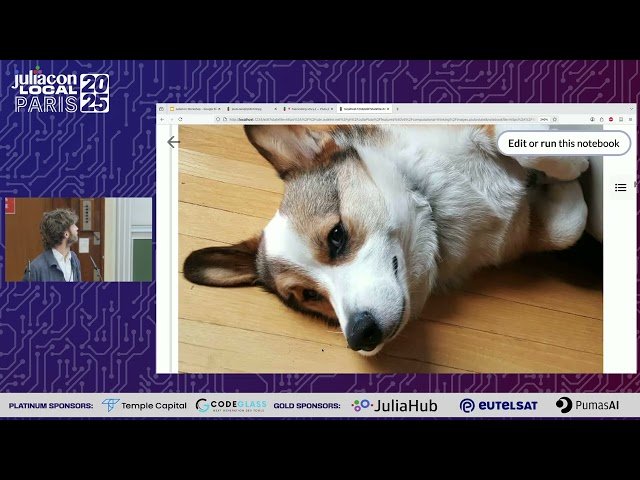640x480 pixels.
Task: Click the speaker camera video thumbnail
Action: [x=78, y=239]
